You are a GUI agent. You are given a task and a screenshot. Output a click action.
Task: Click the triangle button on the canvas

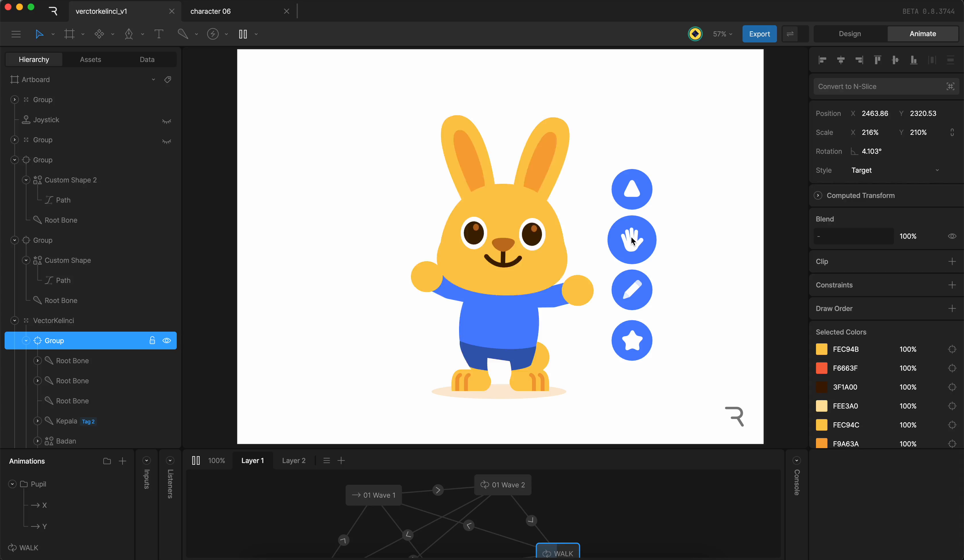coord(632,189)
